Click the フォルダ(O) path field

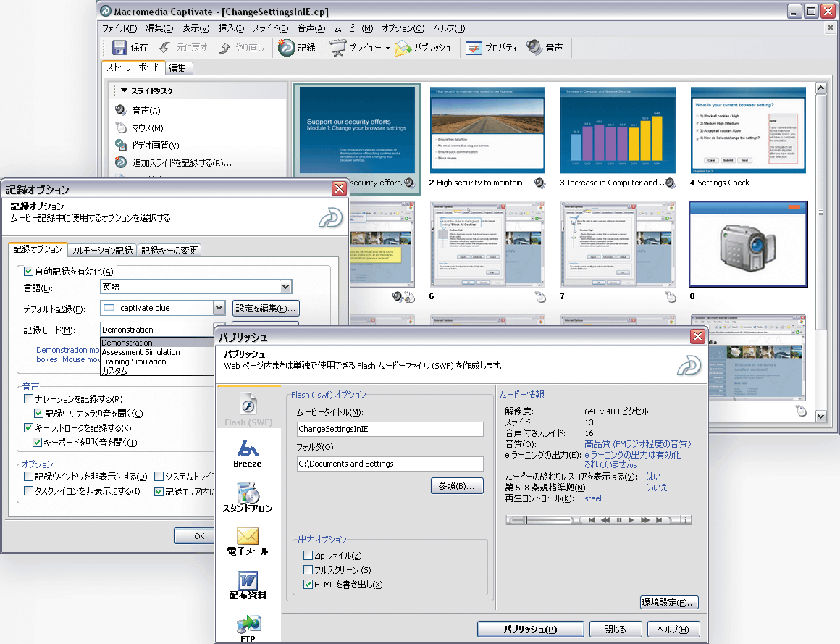pyautogui.click(x=390, y=464)
